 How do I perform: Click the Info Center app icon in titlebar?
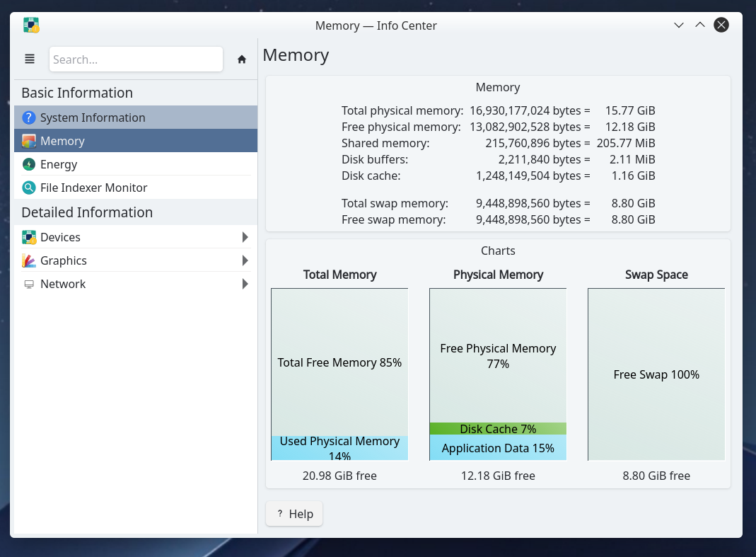(31, 25)
